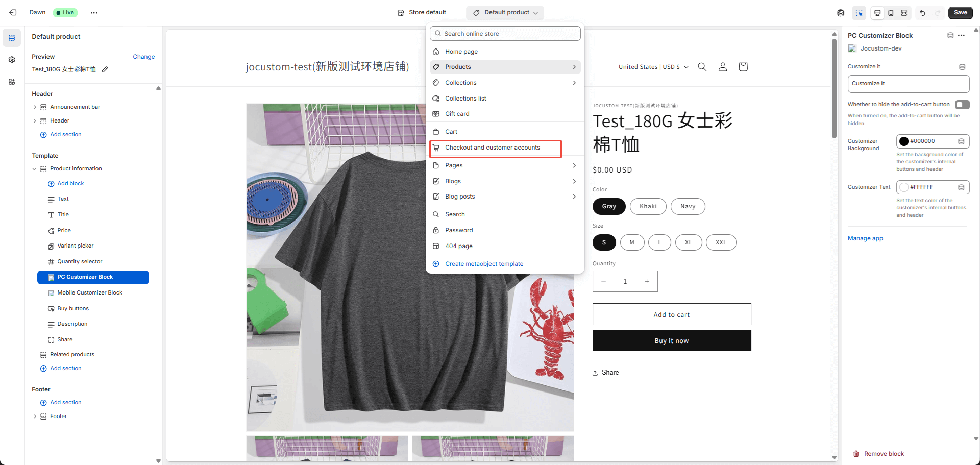Click the Search online store field
The height and width of the screenshot is (465, 980).
click(505, 34)
